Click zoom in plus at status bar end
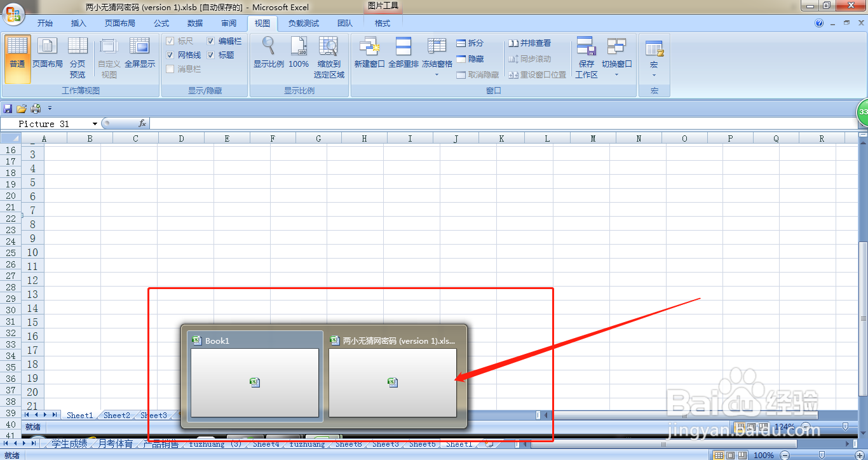This screenshot has height=460, width=868. tap(861, 455)
